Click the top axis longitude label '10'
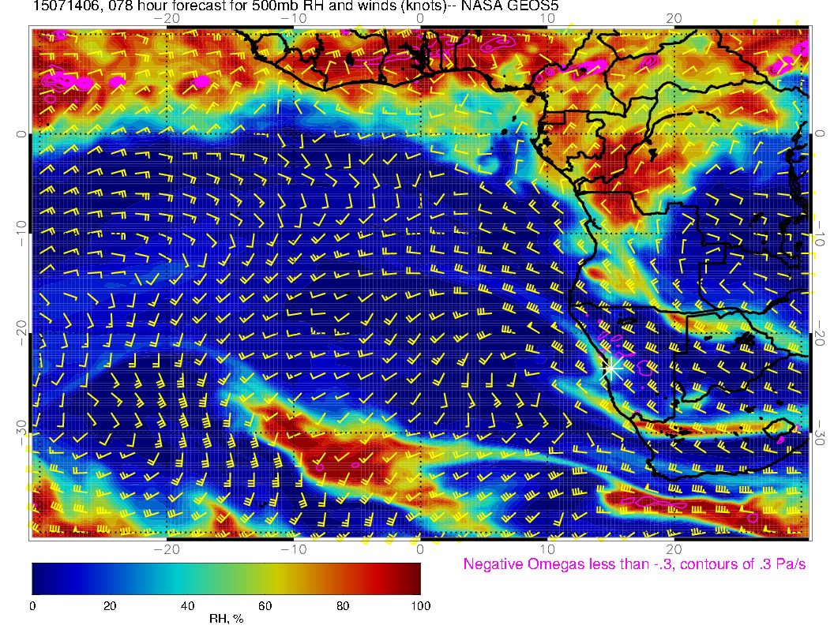834x644 pixels. pyautogui.click(x=547, y=19)
